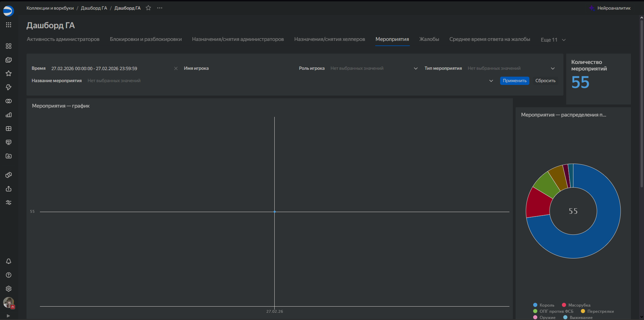
Task: Open the all services grid icon
Action: pos(9,25)
